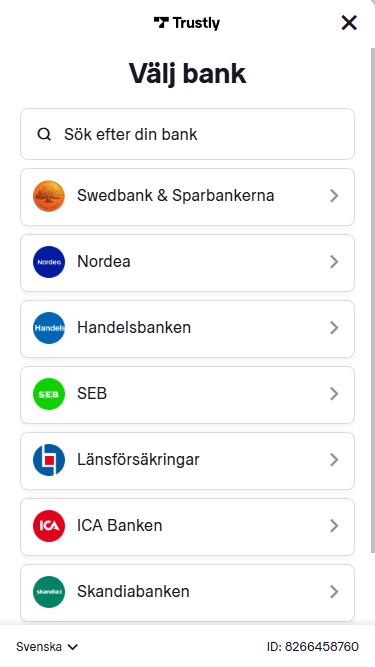This screenshot has height=667, width=375.
Task: Select ICA Banken from the bank list
Action: coord(188,527)
